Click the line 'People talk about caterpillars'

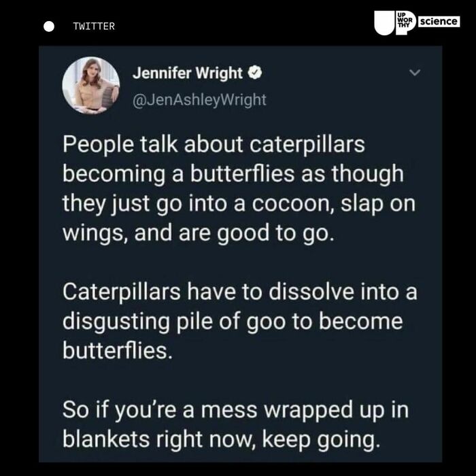[214, 144]
